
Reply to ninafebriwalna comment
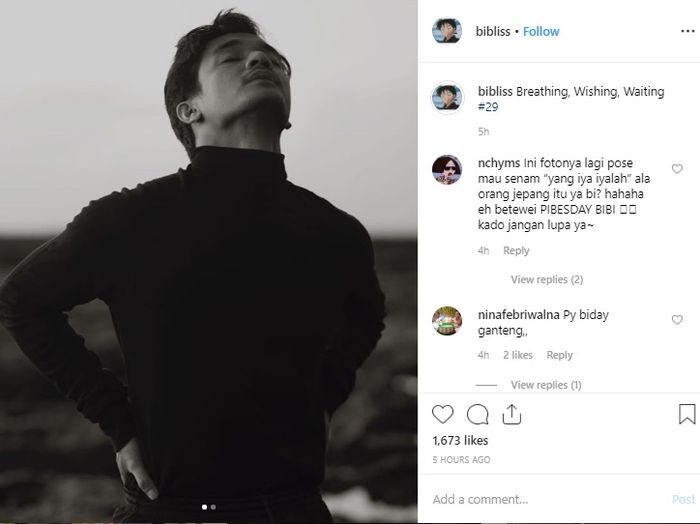[x=560, y=355]
